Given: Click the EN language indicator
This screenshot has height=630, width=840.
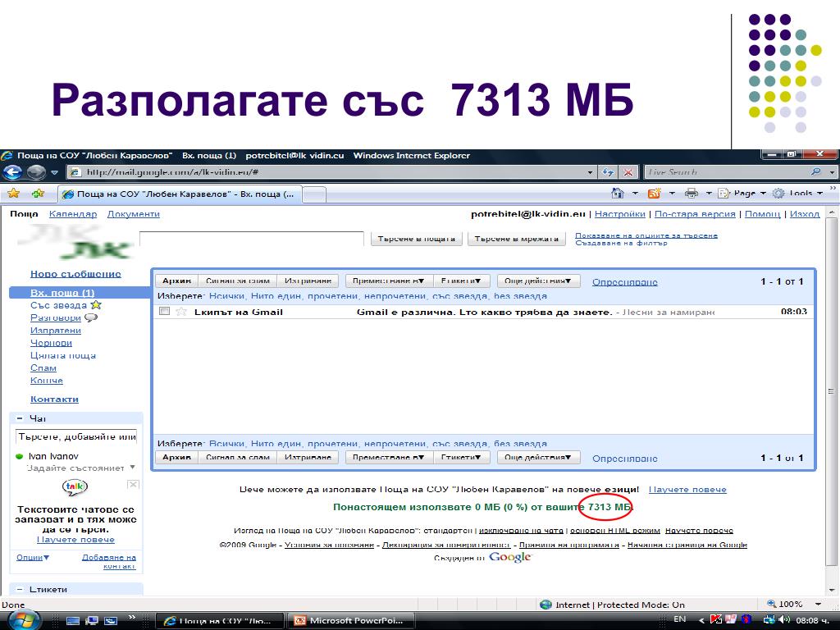Looking at the screenshot, I should coord(679,619).
